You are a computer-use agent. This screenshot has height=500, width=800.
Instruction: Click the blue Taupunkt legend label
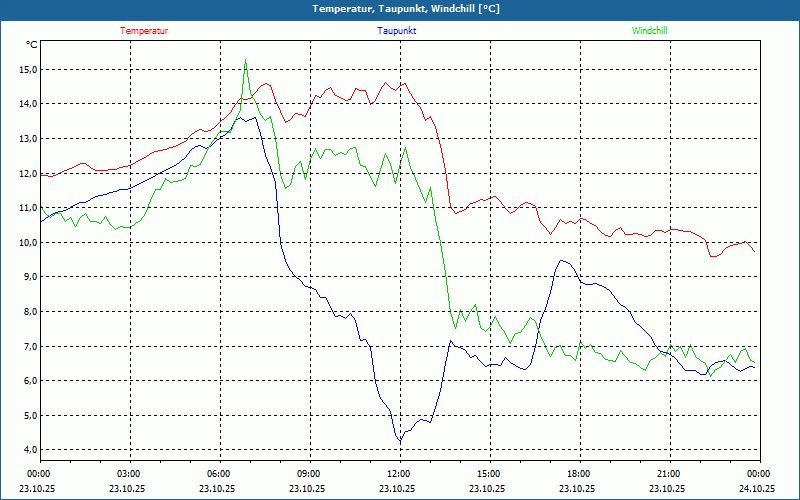pos(396,31)
